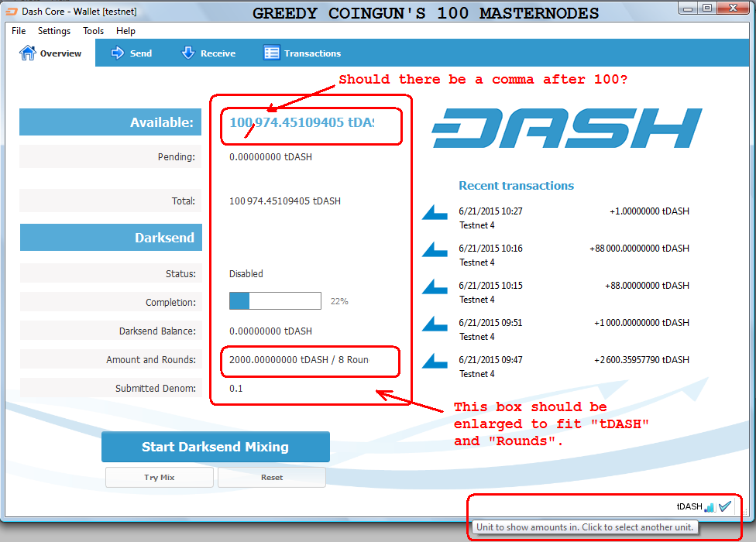This screenshot has width=756, height=542.
Task: Click the Darksend Reset button
Action: point(271,478)
